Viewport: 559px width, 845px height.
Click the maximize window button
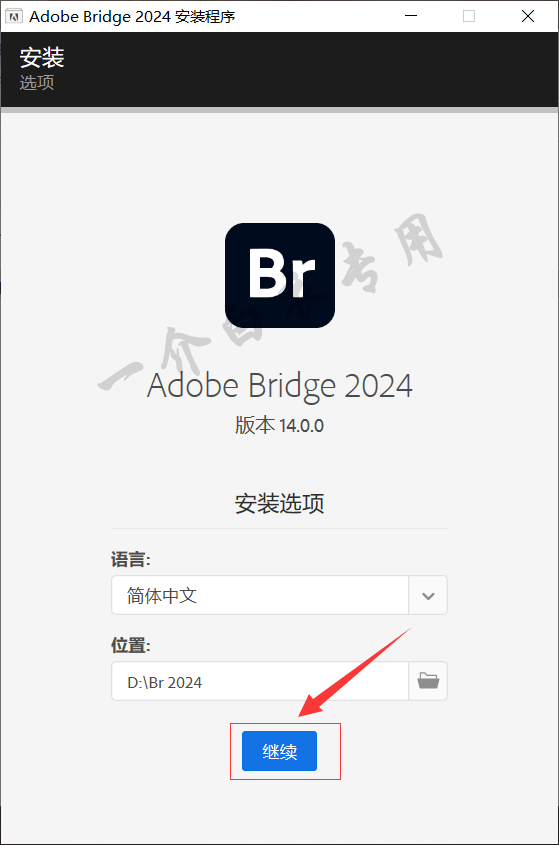click(469, 16)
